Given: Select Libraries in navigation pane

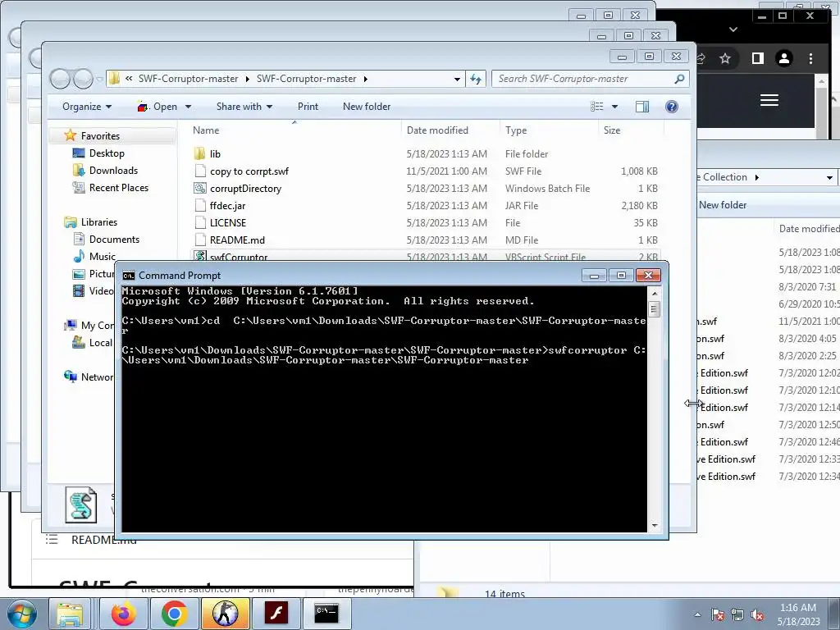Looking at the screenshot, I should [99, 221].
